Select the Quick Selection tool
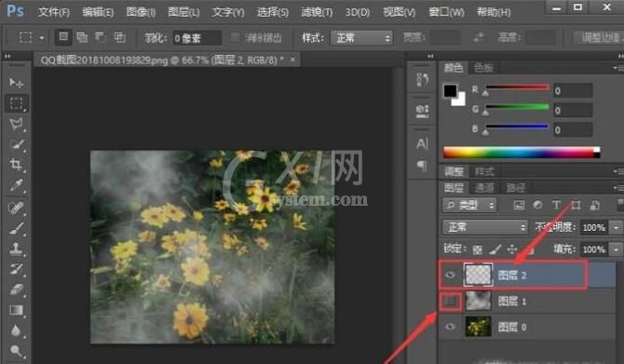 point(17,144)
